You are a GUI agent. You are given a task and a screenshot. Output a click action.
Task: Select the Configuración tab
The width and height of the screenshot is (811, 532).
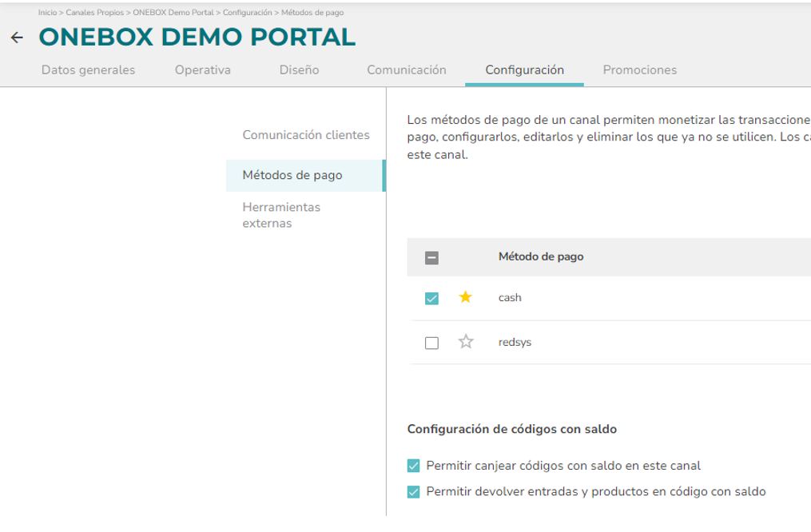pos(524,69)
